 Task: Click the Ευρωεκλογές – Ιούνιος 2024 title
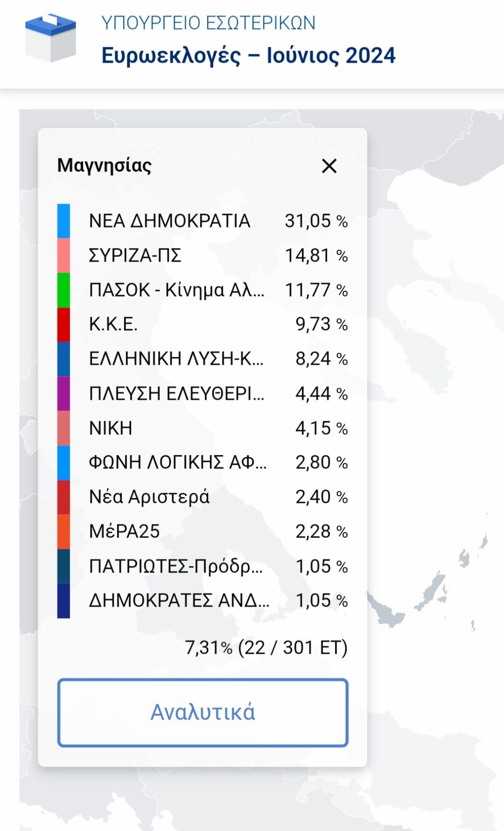pyautogui.click(x=248, y=56)
